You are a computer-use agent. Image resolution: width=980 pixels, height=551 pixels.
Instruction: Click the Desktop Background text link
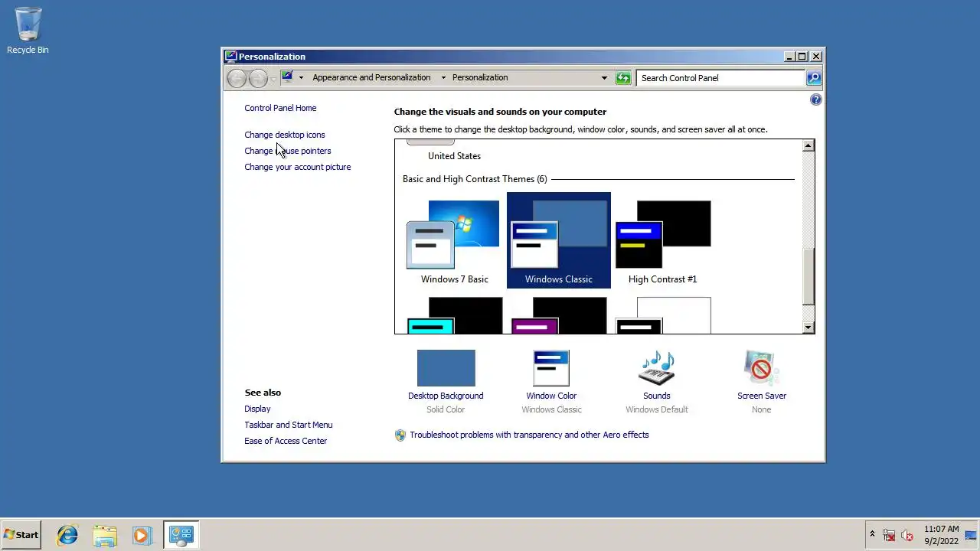pyautogui.click(x=446, y=396)
